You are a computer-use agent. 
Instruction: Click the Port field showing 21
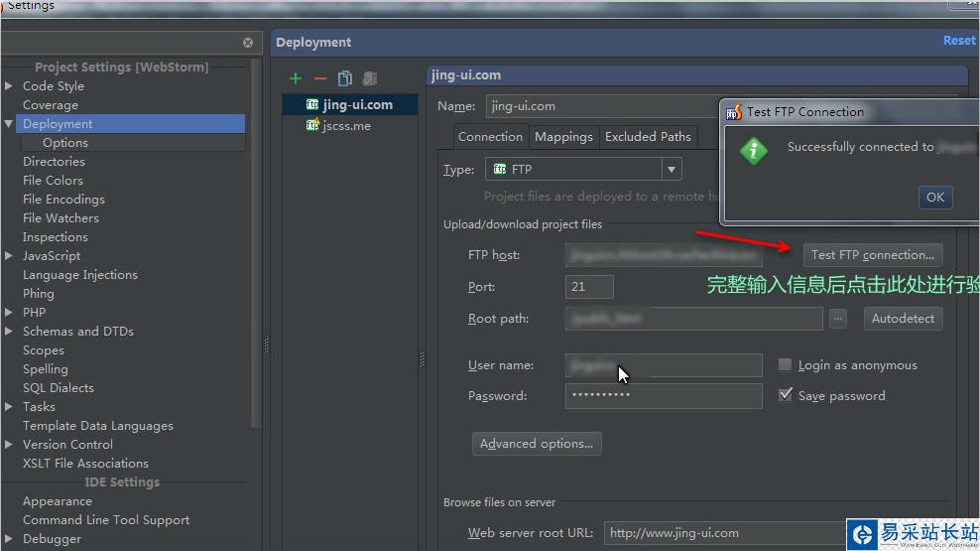(589, 287)
